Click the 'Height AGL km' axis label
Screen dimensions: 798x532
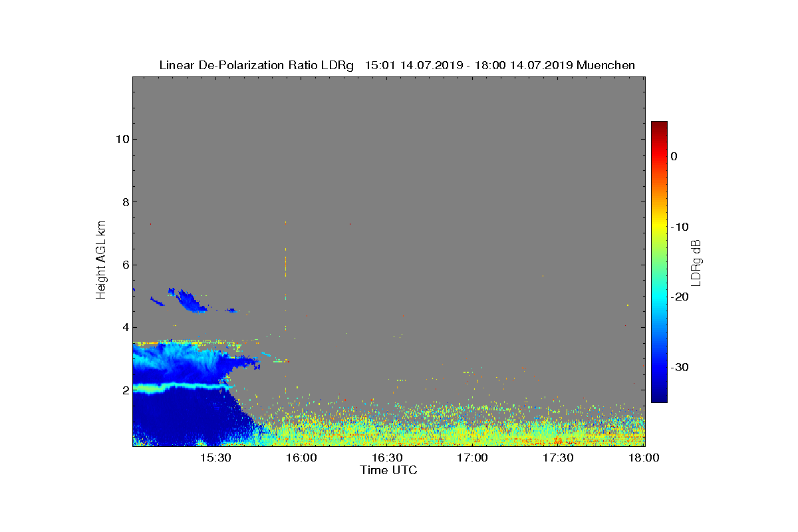coord(101,261)
